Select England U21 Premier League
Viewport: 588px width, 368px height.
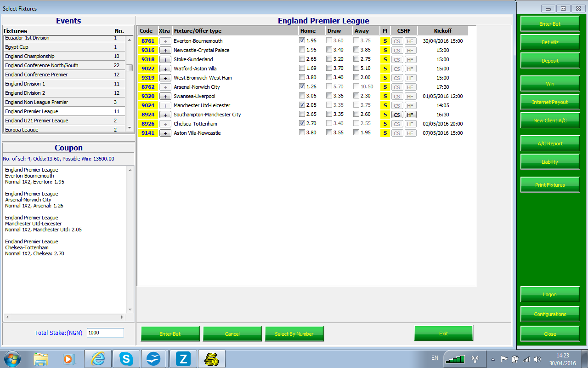click(64, 121)
